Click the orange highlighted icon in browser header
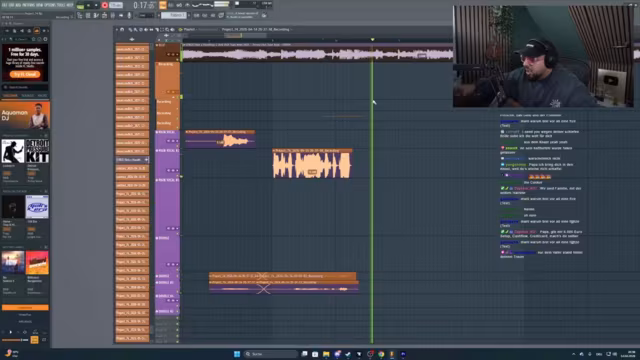The width and height of the screenshot is (640, 360). (37, 31)
